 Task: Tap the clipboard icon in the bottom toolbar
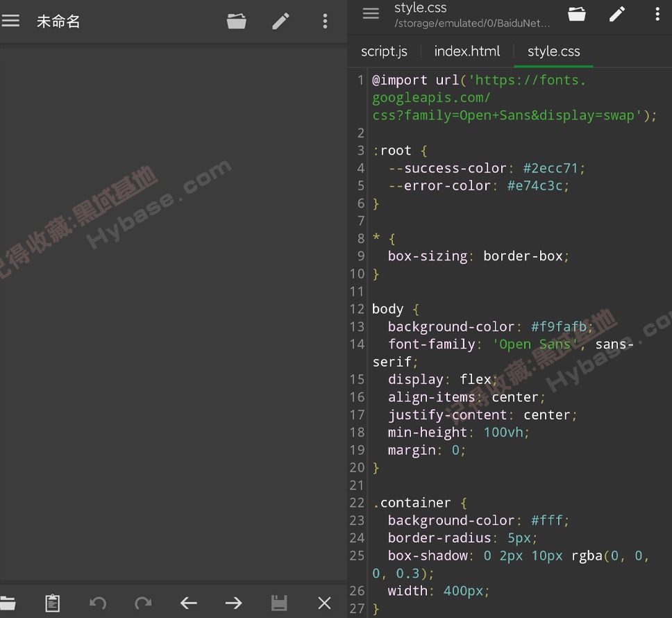(x=53, y=603)
